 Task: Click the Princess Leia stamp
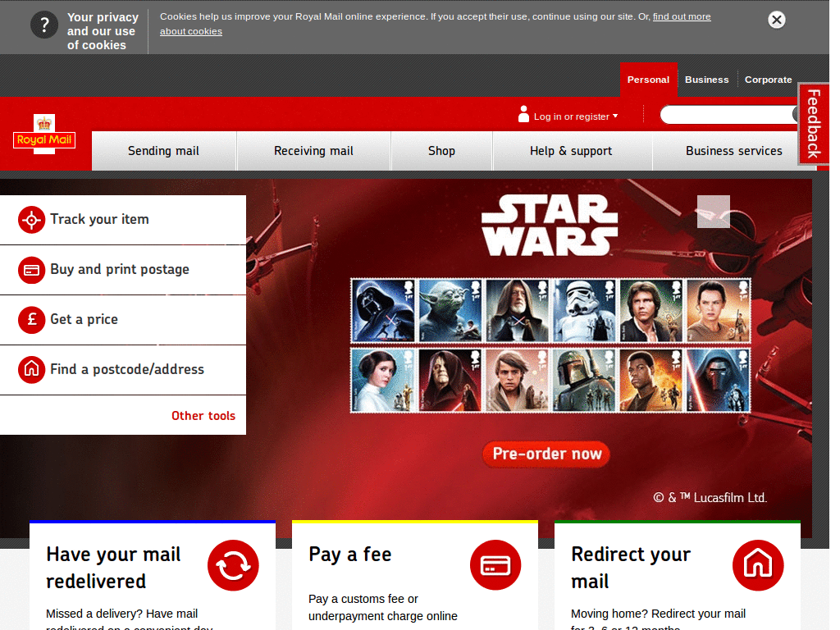[x=383, y=381]
